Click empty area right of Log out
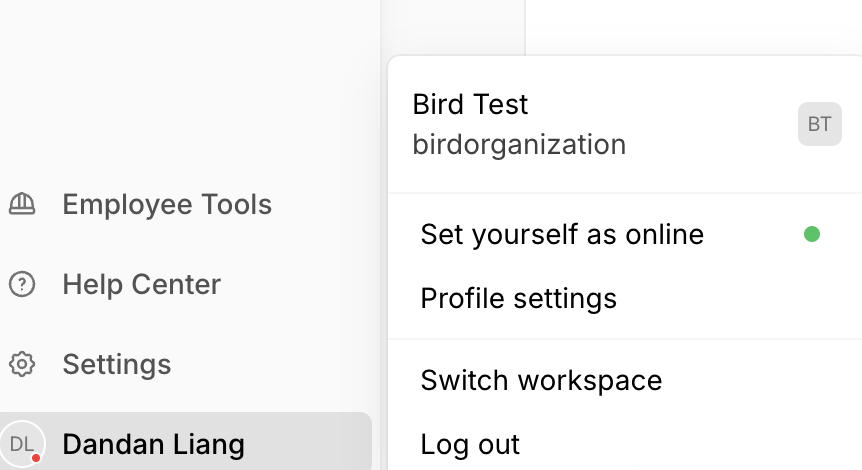 coord(700,444)
